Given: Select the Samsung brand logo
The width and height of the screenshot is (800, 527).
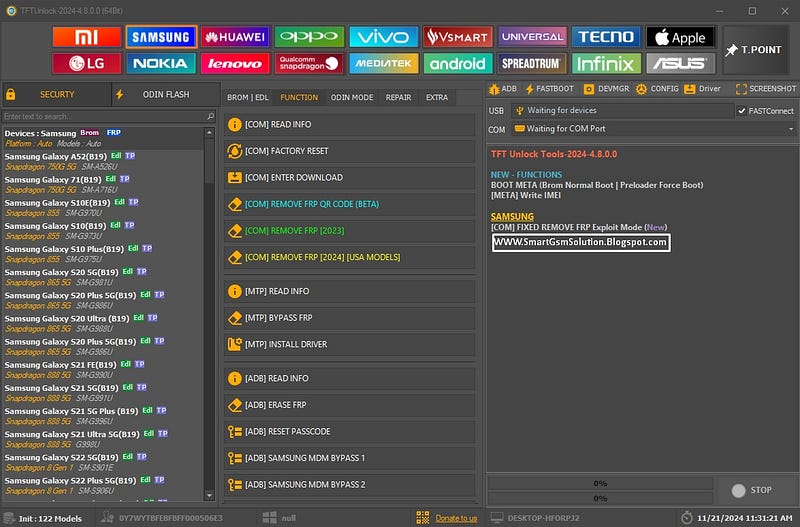Looking at the screenshot, I should pos(161,37).
